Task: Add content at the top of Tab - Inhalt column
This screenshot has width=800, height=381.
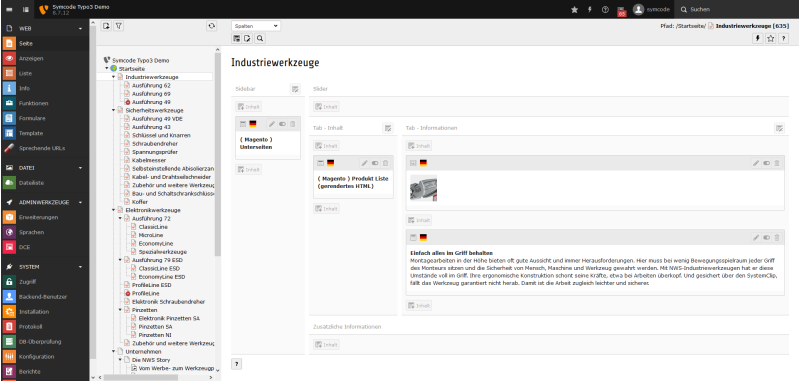Action: 326,146
